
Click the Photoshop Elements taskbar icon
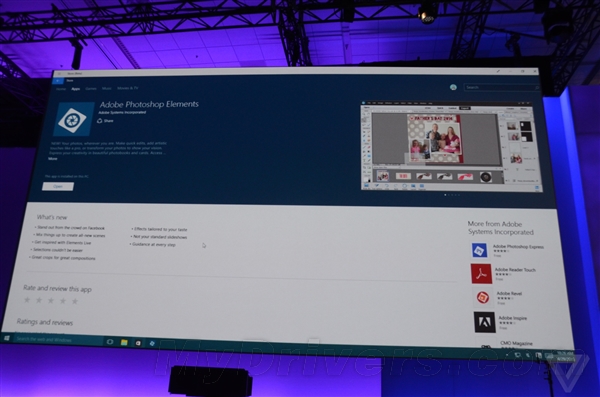coord(152,343)
